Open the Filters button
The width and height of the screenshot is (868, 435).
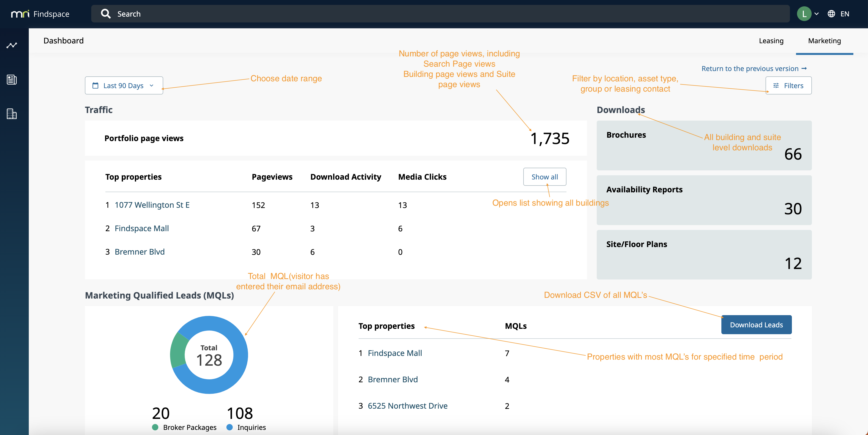click(x=788, y=86)
